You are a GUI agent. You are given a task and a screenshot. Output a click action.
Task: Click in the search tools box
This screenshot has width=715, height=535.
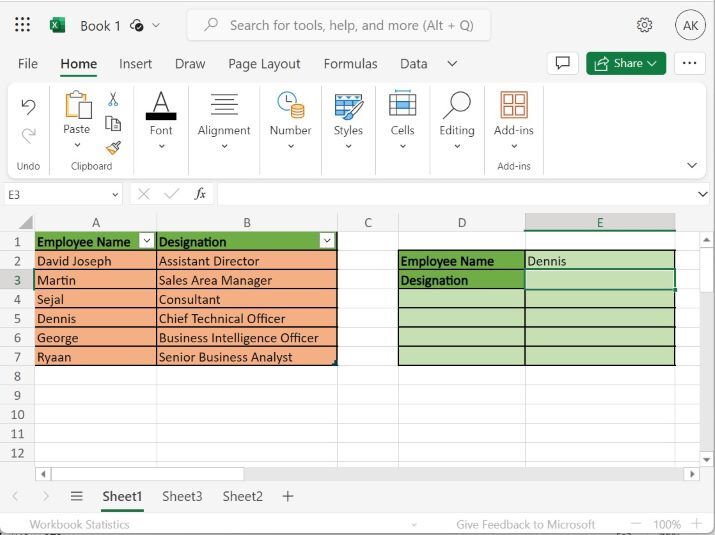point(339,25)
